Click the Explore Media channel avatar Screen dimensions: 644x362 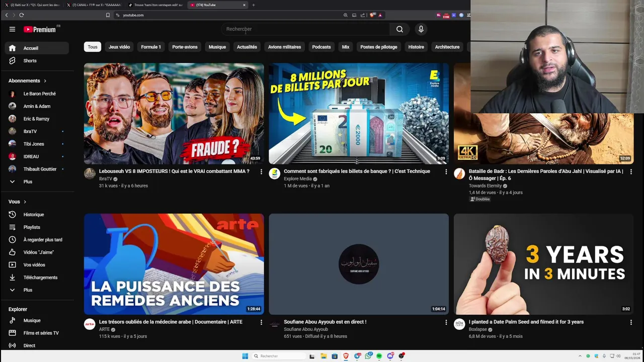275,174
